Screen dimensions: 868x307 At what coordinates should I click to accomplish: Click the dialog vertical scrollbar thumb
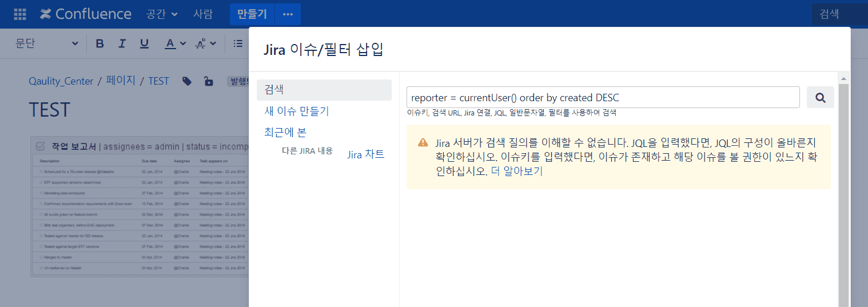click(x=843, y=194)
